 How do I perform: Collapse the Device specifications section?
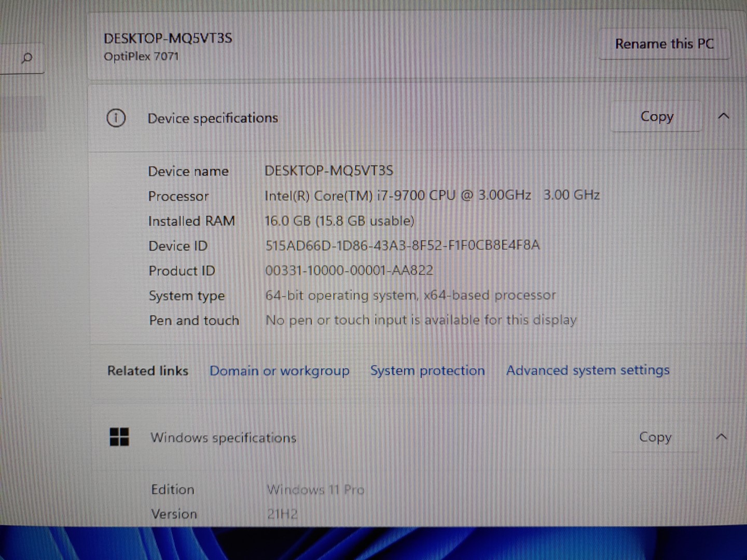724,116
